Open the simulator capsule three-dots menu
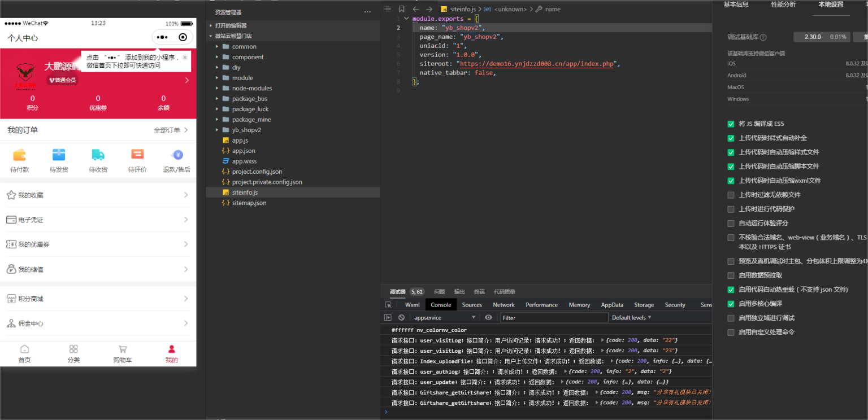Screen dimensions: 868x420 point(162,37)
